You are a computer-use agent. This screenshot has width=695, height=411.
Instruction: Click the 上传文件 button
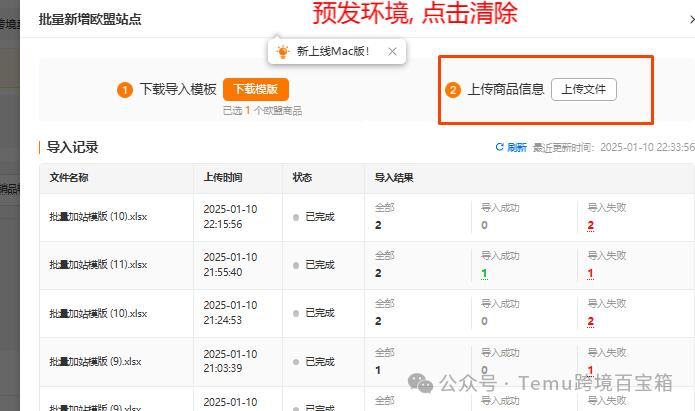[584, 90]
